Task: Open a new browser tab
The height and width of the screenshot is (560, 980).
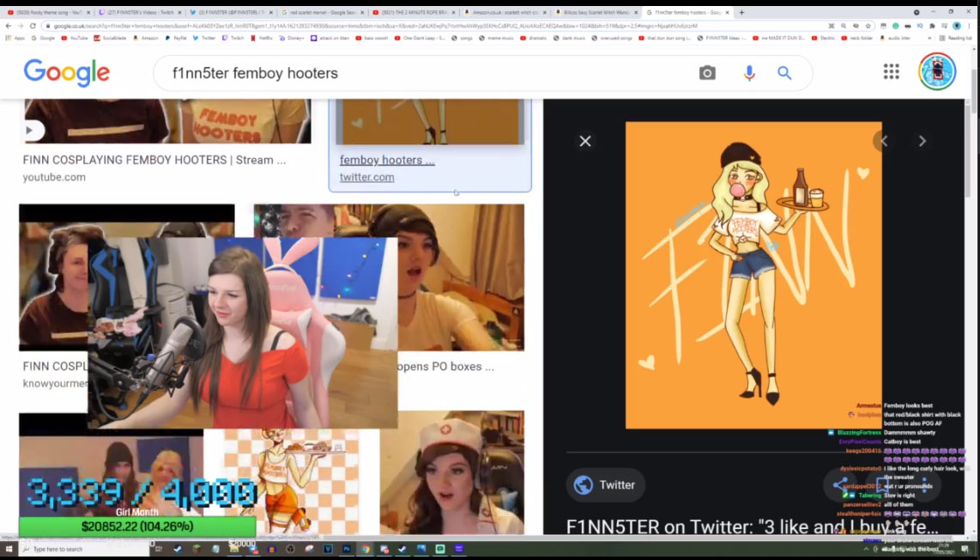Action: pos(742,13)
